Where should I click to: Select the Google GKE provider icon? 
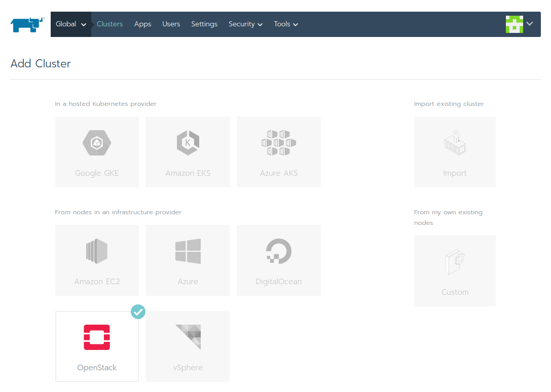(96, 152)
